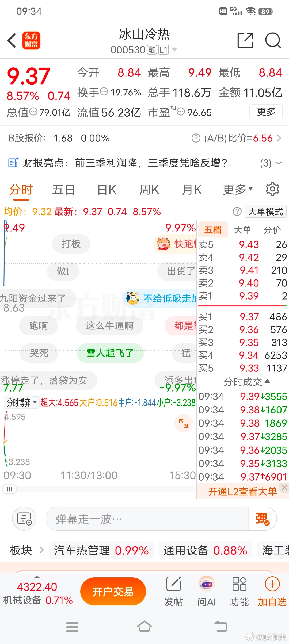Close the 开通L2 banner
The image size is (289, 644).
[284, 488]
